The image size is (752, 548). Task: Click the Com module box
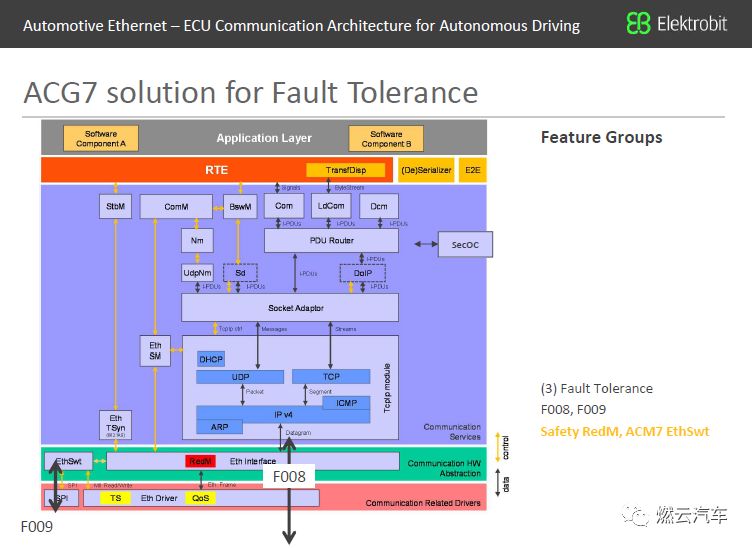[x=283, y=206]
